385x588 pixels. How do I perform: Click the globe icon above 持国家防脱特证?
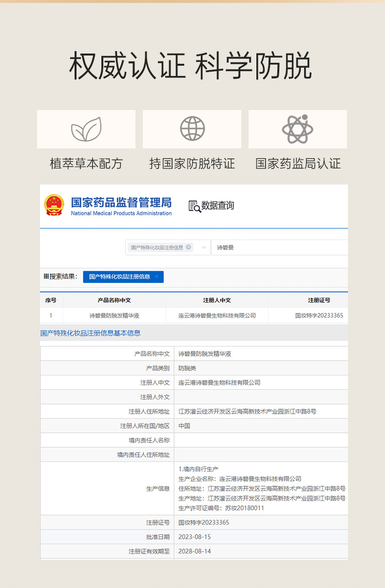click(x=192, y=129)
